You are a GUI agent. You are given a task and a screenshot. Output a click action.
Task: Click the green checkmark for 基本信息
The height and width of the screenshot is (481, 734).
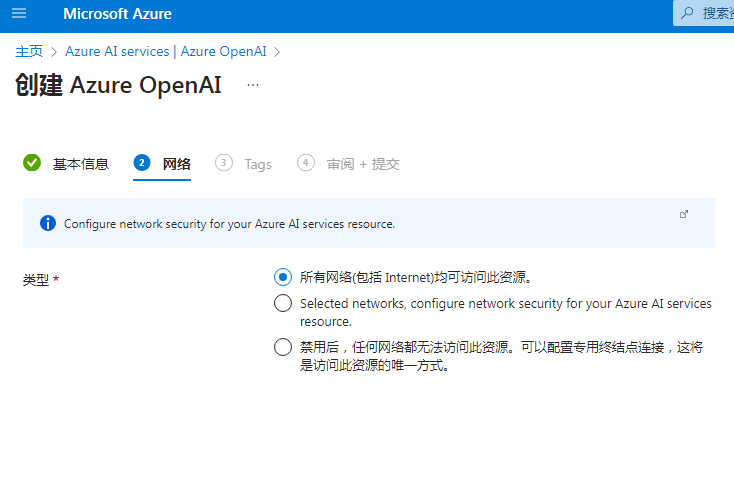point(32,163)
